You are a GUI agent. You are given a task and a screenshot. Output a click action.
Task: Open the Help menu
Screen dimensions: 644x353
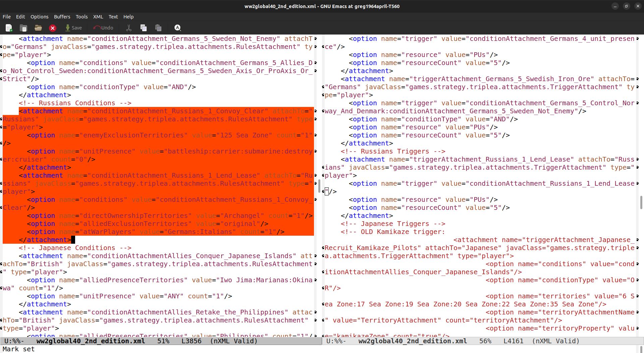coord(128,17)
